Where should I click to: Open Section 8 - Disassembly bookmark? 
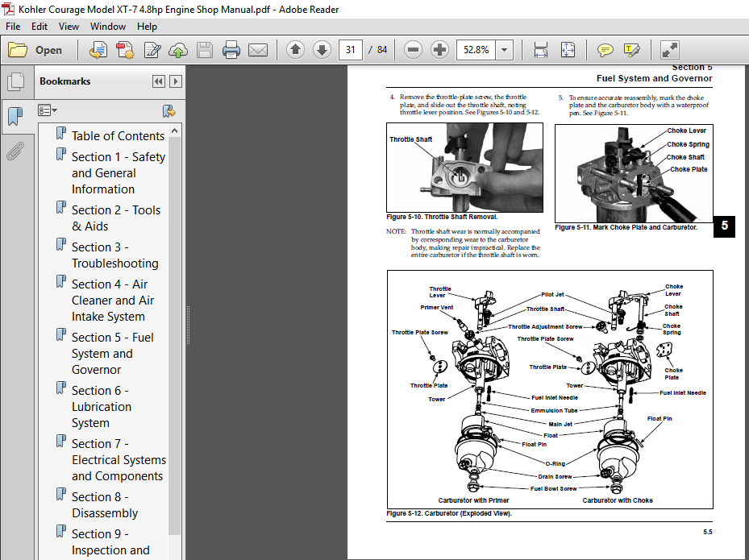(x=105, y=504)
